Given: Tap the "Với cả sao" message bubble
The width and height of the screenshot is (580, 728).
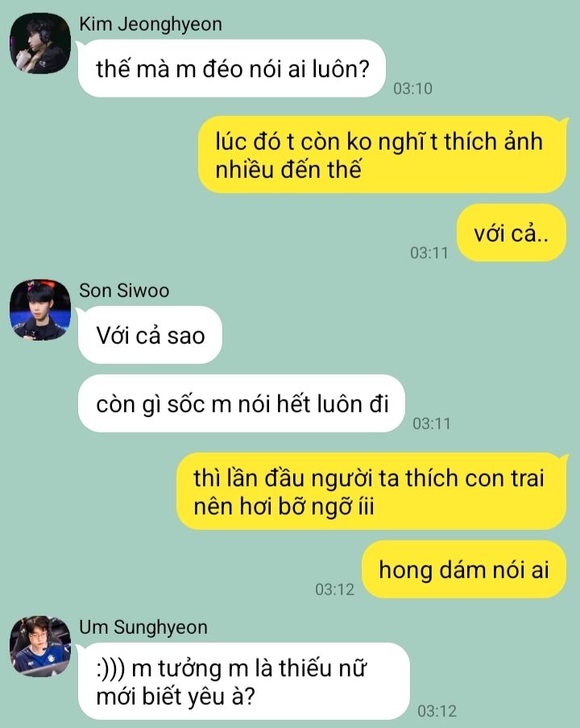Looking at the screenshot, I should tap(150, 335).
